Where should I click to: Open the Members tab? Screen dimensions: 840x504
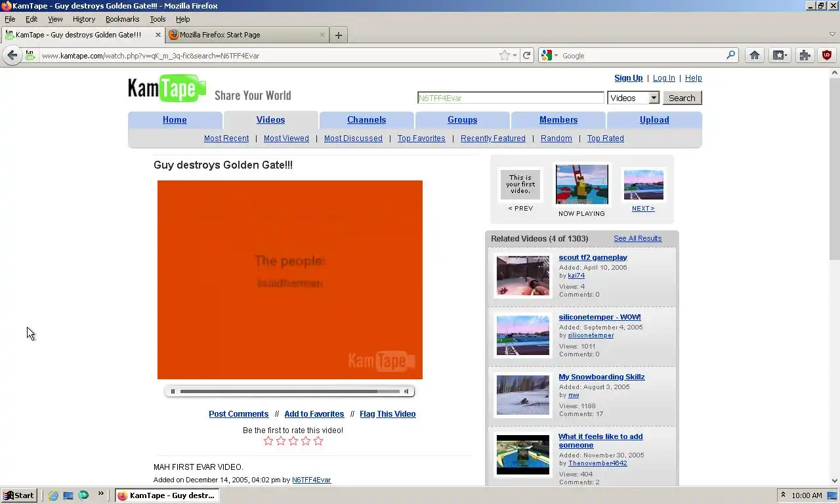[558, 120]
